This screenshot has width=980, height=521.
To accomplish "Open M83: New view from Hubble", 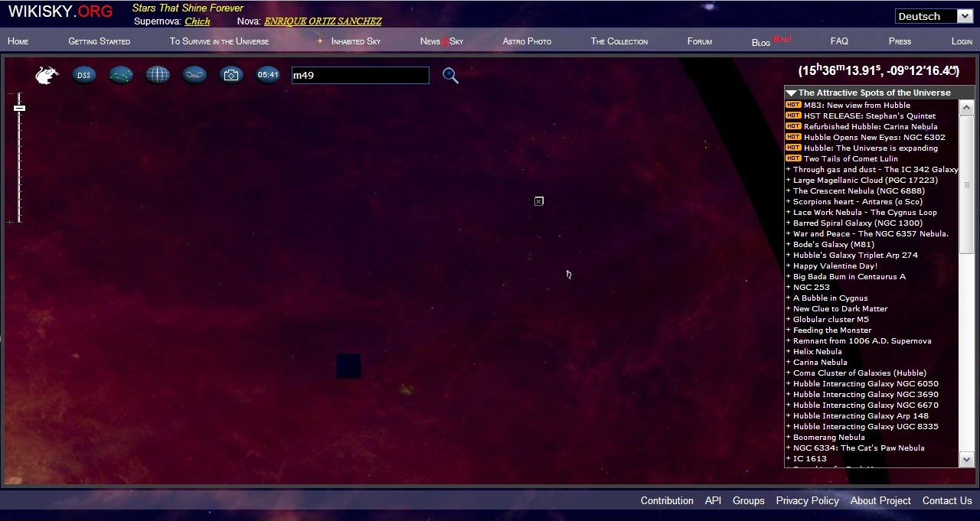I will pos(857,105).
